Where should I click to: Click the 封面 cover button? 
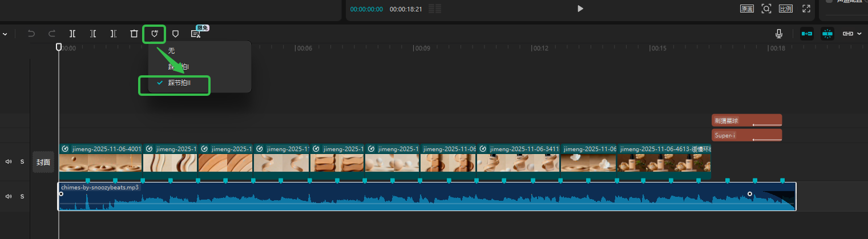(43, 162)
